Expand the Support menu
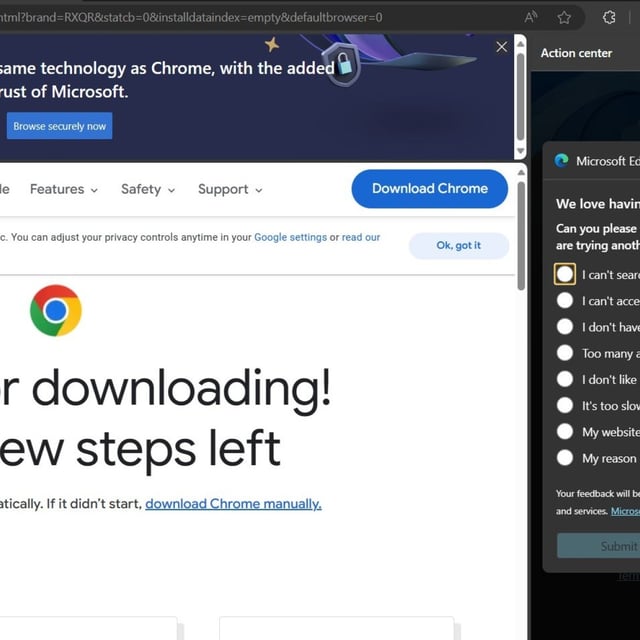The width and height of the screenshot is (640, 640). coord(230,189)
